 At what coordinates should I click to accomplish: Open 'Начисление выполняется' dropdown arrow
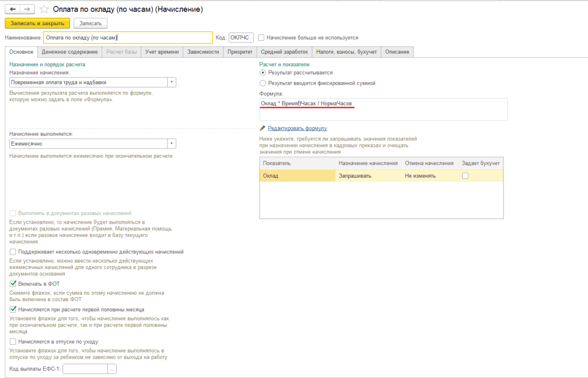click(x=171, y=143)
